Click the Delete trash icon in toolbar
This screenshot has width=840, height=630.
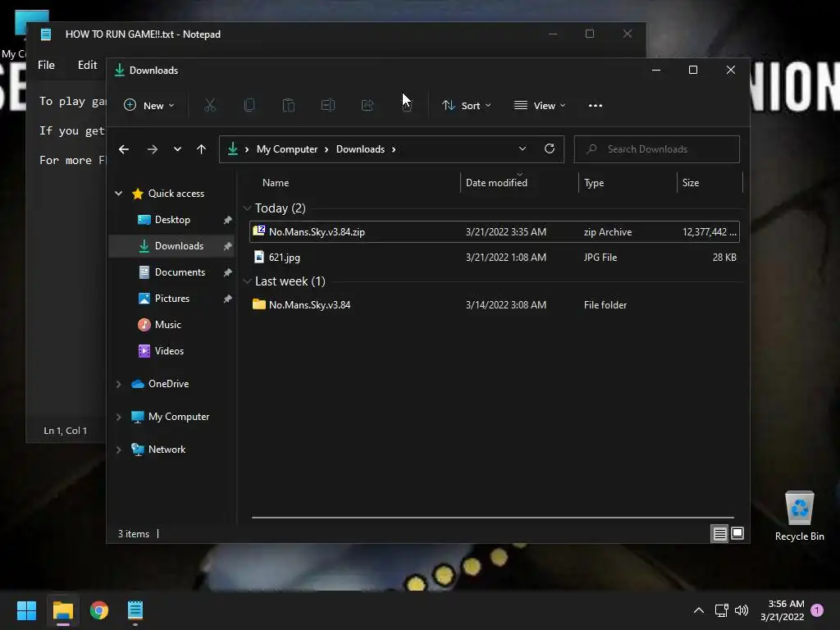click(x=407, y=105)
